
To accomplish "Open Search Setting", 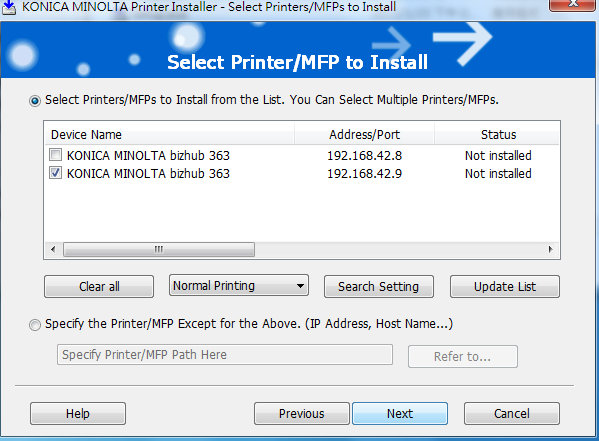I will (x=379, y=286).
